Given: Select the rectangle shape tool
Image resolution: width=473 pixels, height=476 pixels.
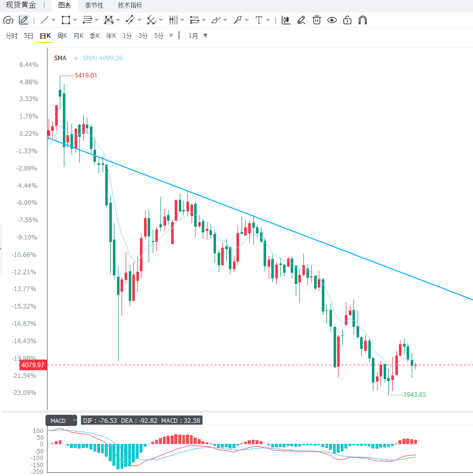Looking at the screenshot, I should pyautogui.click(x=65, y=20).
